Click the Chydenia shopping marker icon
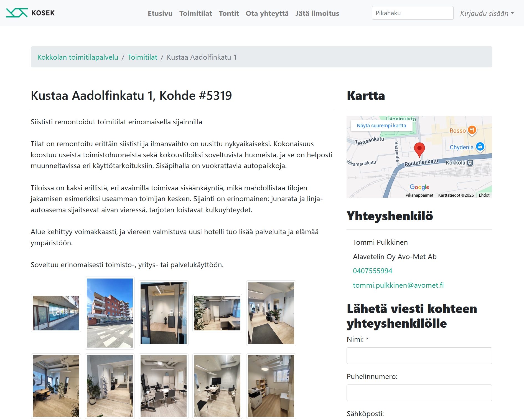Screen dimensions: 524x420 tap(480, 146)
